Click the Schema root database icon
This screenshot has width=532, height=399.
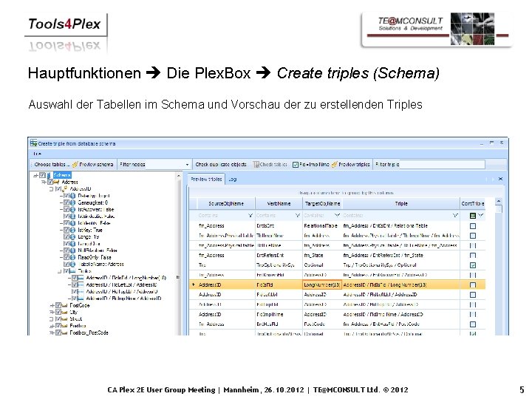[50, 175]
